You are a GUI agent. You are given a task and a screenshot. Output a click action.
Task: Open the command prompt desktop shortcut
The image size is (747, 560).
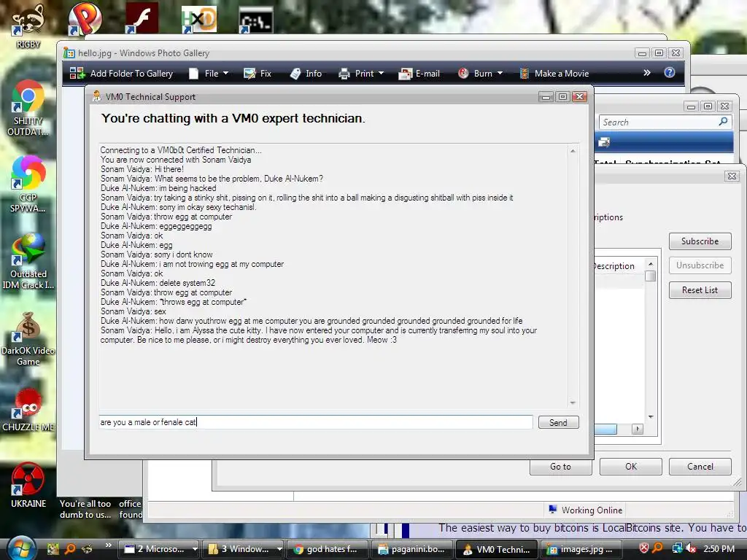pos(256,20)
